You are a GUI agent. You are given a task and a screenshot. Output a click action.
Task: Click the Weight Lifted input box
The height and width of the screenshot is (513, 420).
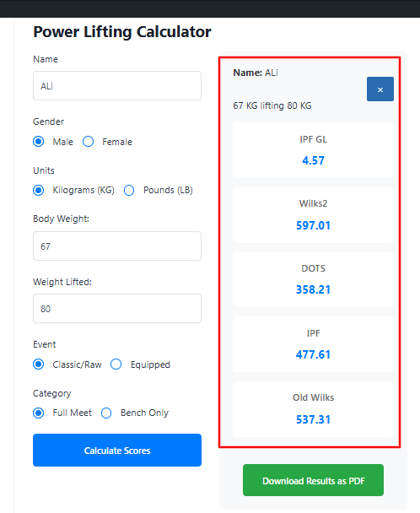tap(117, 309)
